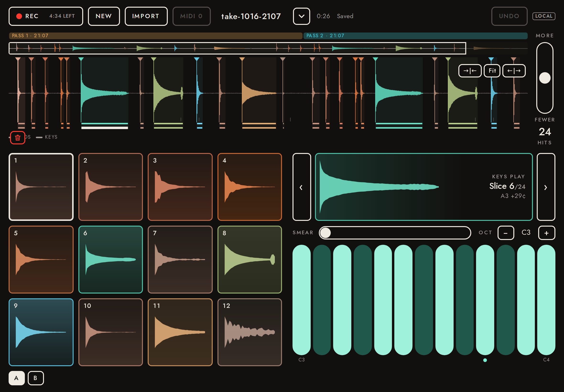
Task: Play the key marked with a dot
Action: point(485,300)
